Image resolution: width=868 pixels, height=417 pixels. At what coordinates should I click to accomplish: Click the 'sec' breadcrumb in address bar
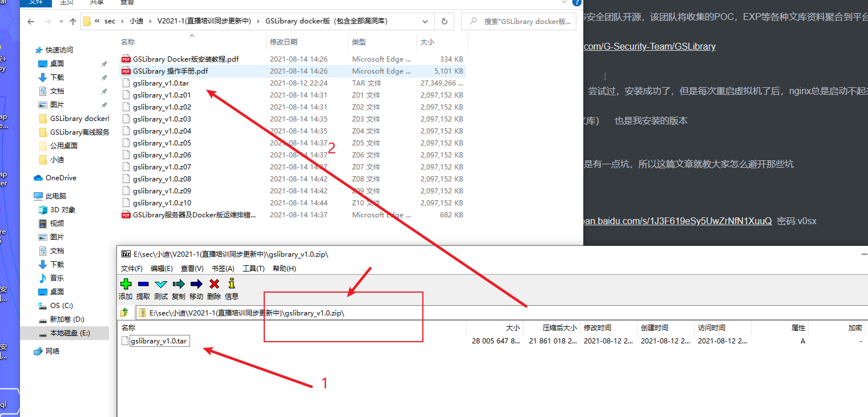[x=110, y=22]
